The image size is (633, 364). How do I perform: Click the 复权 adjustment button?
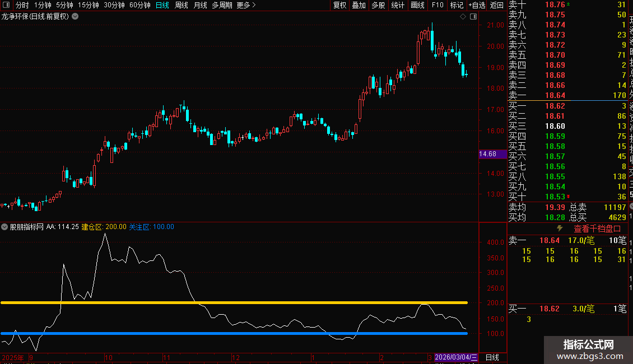[339, 5]
